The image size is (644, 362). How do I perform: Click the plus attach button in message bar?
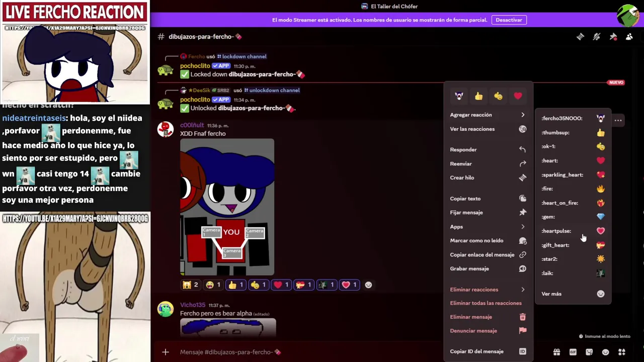pyautogui.click(x=166, y=352)
